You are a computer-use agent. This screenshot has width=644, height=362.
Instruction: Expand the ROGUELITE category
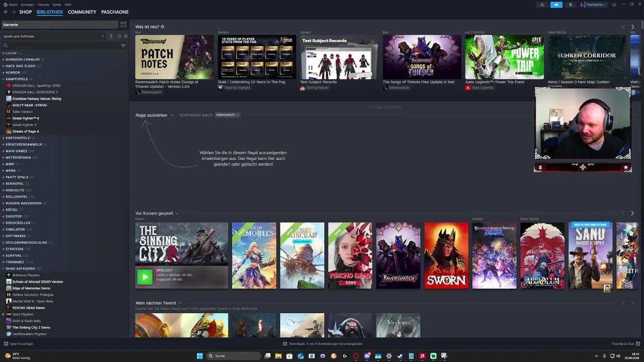3,190
